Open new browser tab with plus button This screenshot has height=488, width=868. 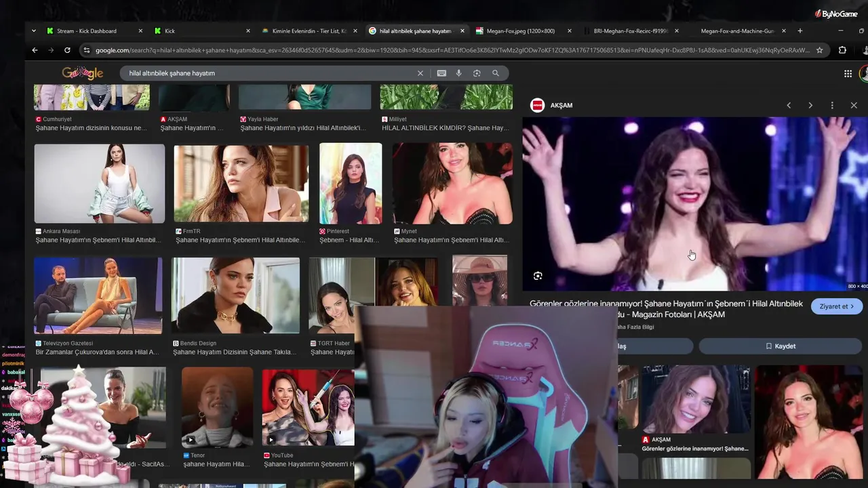800,30
